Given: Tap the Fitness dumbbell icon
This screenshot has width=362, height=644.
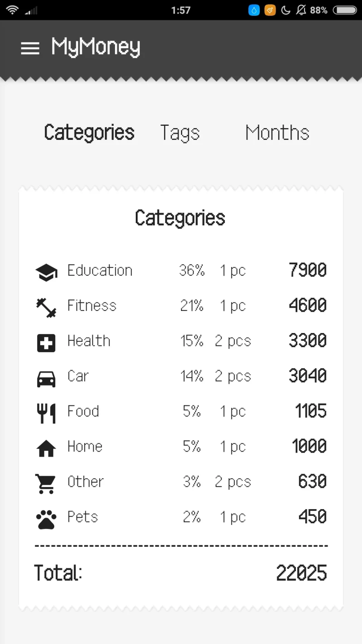Looking at the screenshot, I should 46,307.
